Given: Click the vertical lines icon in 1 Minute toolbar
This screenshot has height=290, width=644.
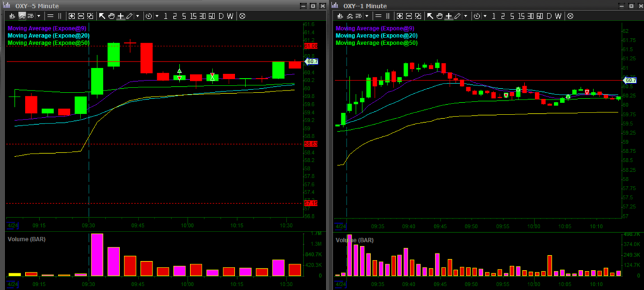Looking at the screenshot, I should [388, 15].
